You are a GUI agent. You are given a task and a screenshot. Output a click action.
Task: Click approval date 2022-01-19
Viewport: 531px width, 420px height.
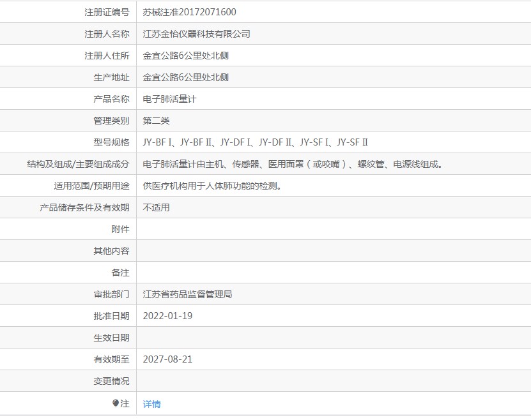point(167,316)
